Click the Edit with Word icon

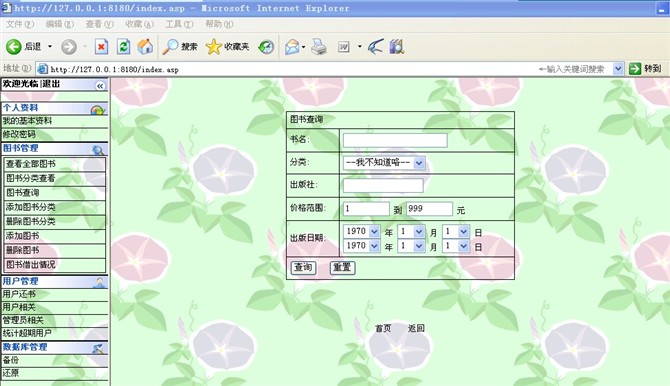(x=344, y=47)
